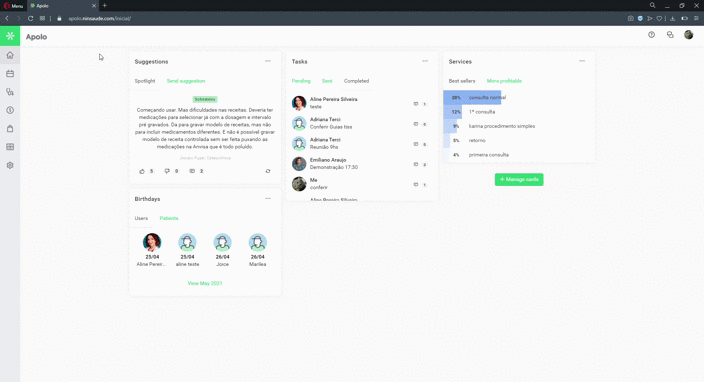Like the suggestion with thumbs up
Image resolution: width=704 pixels, height=382 pixels.
pos(142,171)
